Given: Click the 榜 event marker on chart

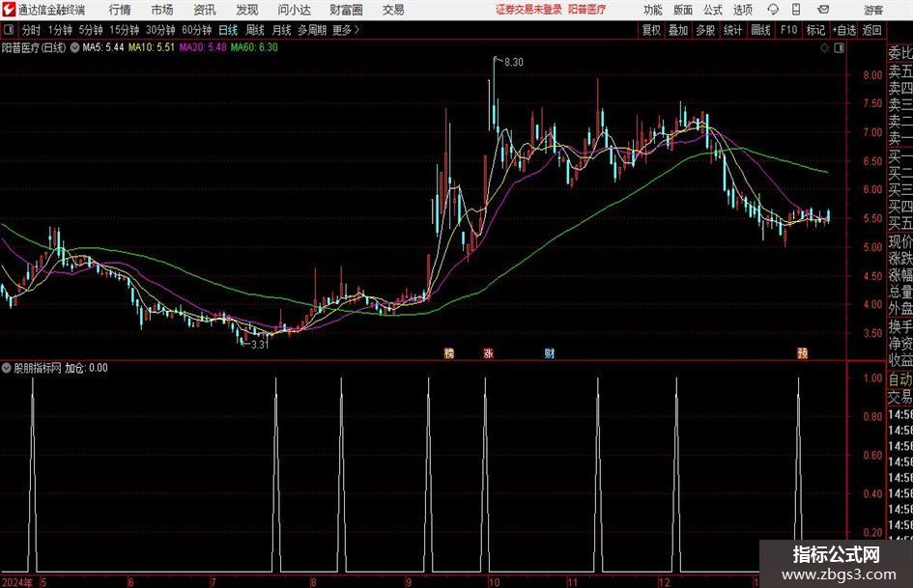Looking at the screenshot, I should tap(449, 352).
